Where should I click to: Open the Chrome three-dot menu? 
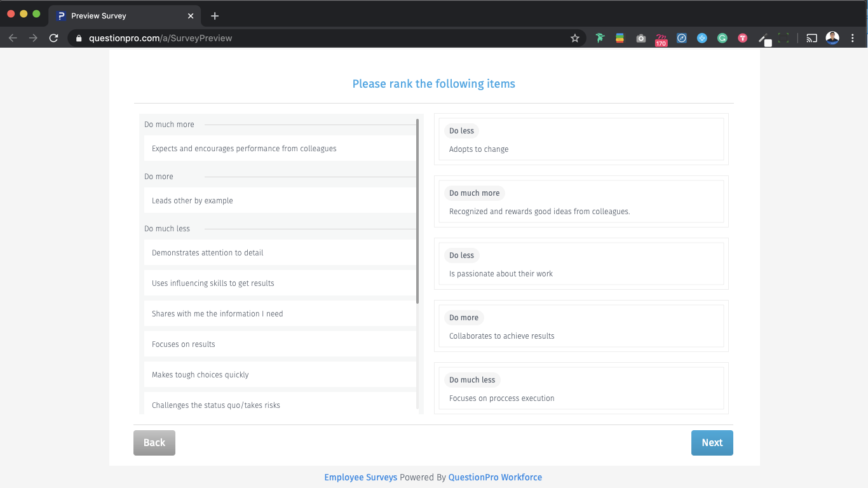(853, 38)
